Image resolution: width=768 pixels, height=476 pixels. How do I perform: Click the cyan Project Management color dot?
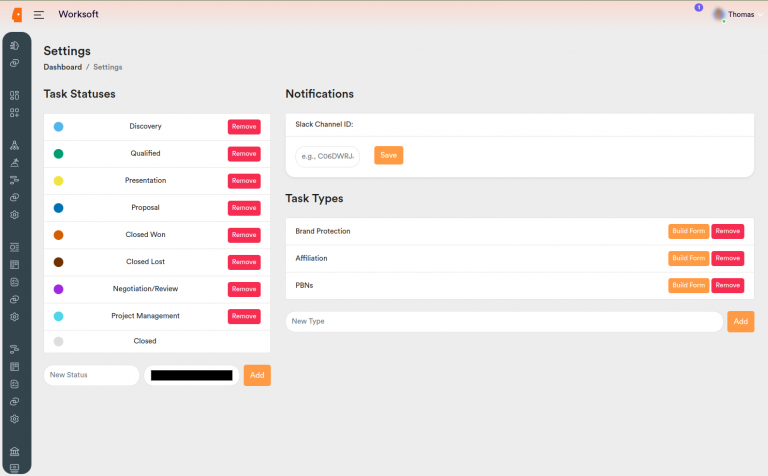(x=58, y=316)
